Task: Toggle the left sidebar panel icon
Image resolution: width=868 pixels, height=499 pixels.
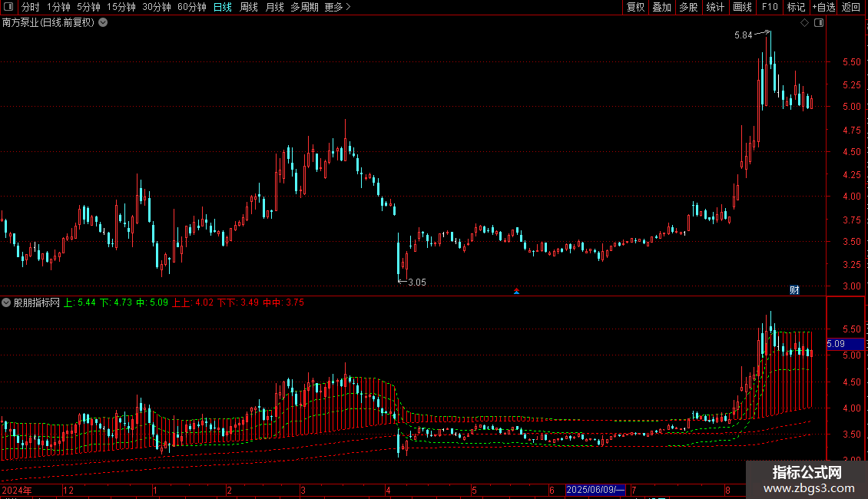Action: pyautogui.click(x=8, y=7)
